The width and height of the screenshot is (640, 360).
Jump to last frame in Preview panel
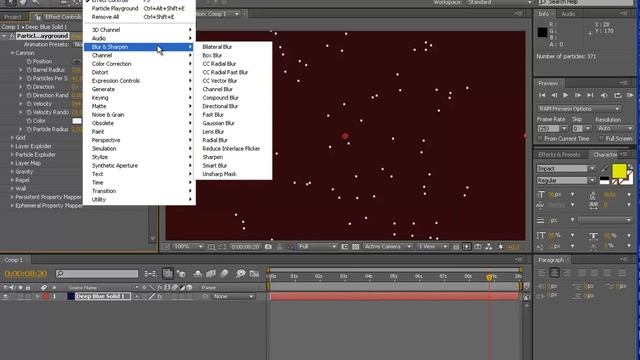click(x=590, y=95)
